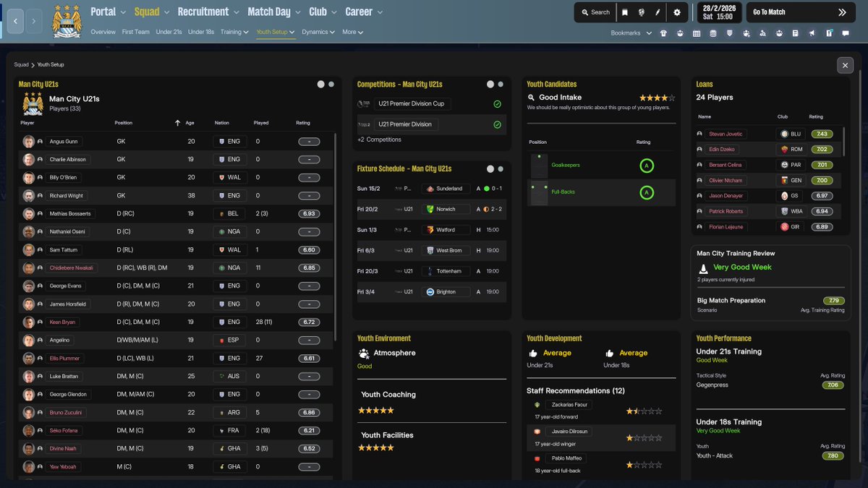Toggle the U21 Premier Division Cup checkmark
This screenshot has width=868, height=488.
pyautogui.click(x=497, y=104)
